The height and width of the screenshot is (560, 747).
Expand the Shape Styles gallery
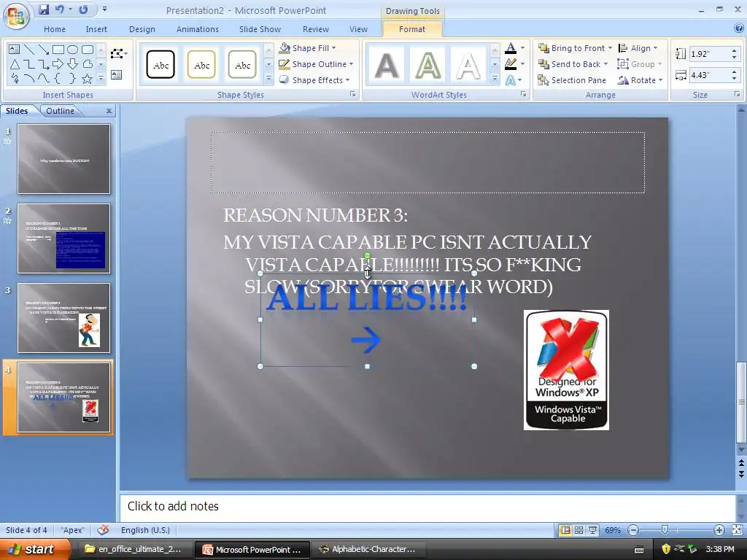(x=268, y=79)
